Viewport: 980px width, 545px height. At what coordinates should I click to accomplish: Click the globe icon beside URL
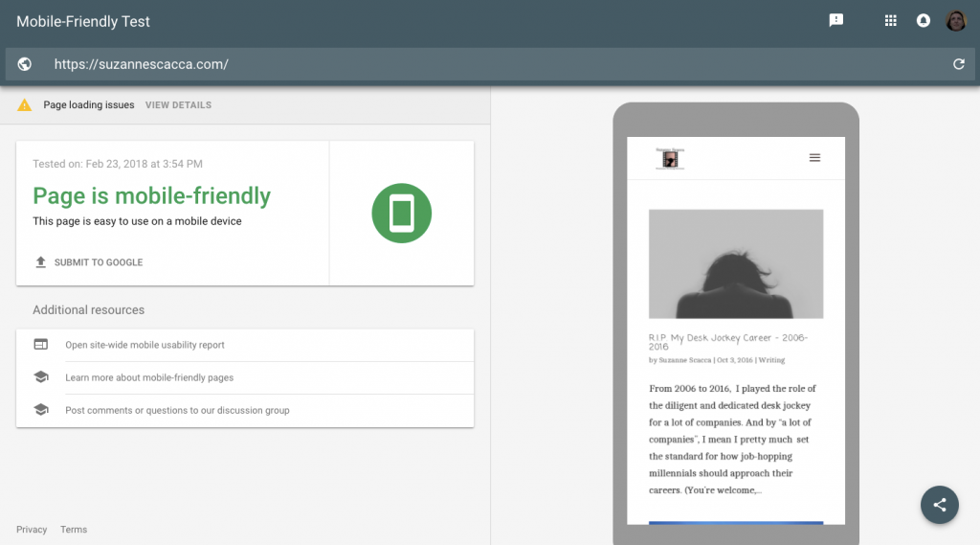pyautogui.click(x=24, y=64)
